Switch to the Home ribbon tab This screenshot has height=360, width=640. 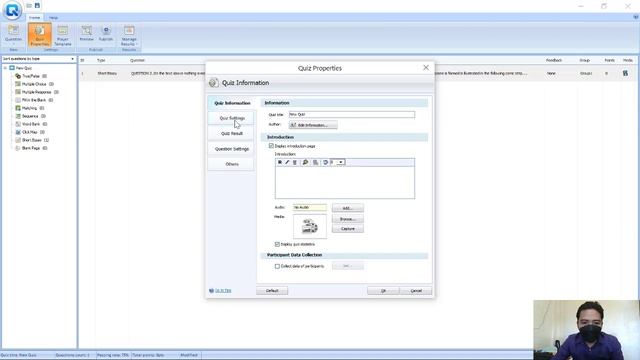[x=34, y=18]
